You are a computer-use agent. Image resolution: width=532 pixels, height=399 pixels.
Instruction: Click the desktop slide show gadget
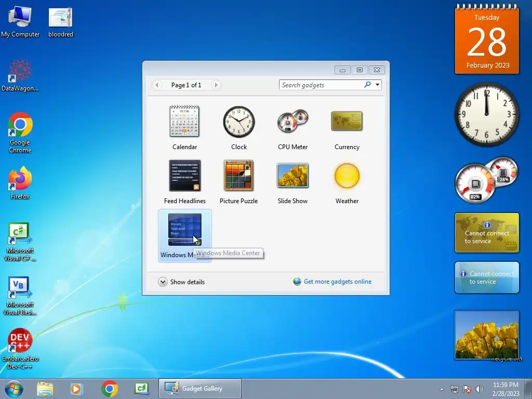click(487, 335)
